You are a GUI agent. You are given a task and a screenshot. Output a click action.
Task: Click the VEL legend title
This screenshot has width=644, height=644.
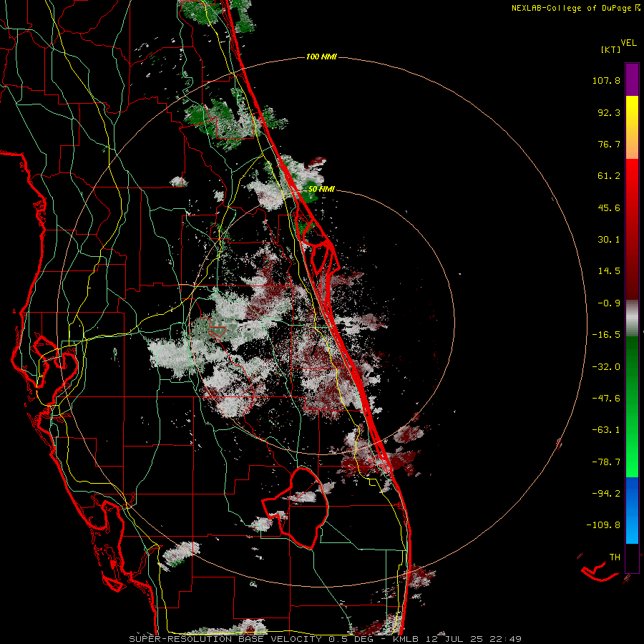point(628,43)
